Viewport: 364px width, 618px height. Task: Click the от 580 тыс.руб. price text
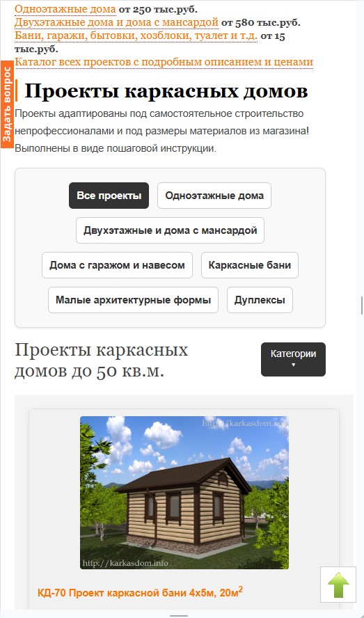(x=261, y=22)
